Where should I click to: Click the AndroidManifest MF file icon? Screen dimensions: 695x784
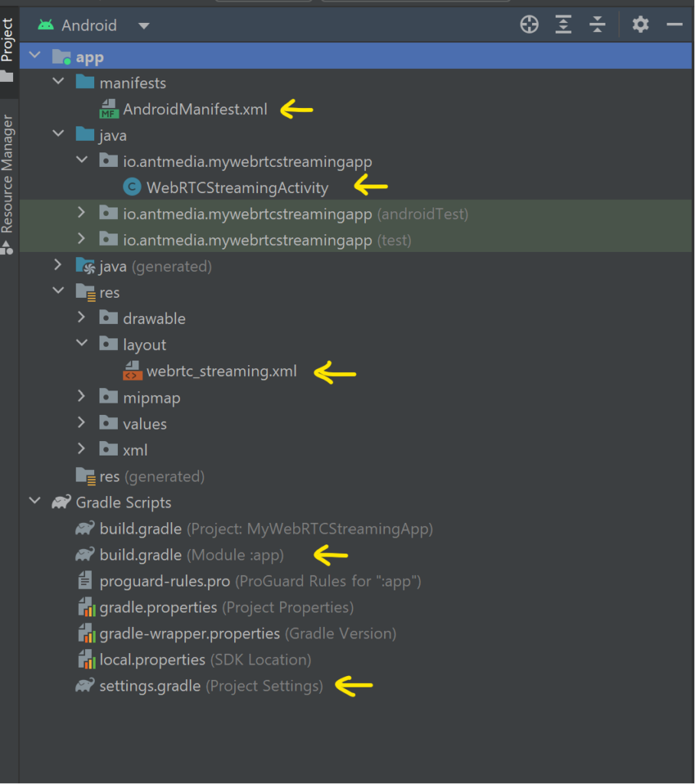pos(109,109)
